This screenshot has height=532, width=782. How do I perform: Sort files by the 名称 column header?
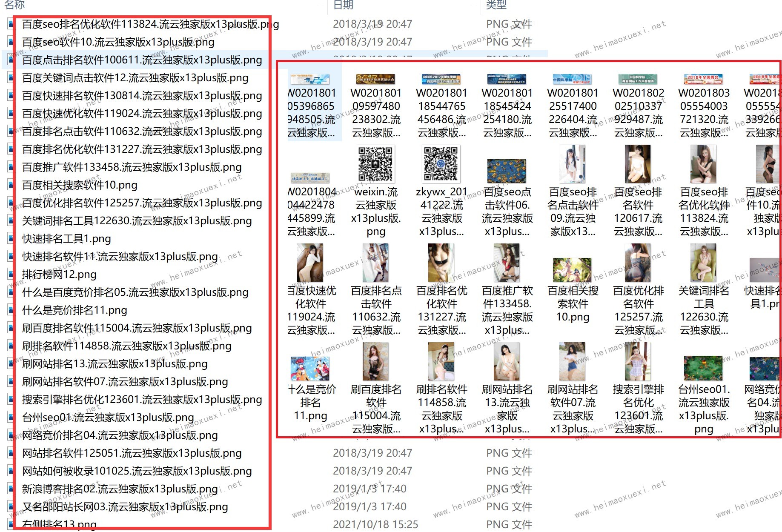pos(15,5)
